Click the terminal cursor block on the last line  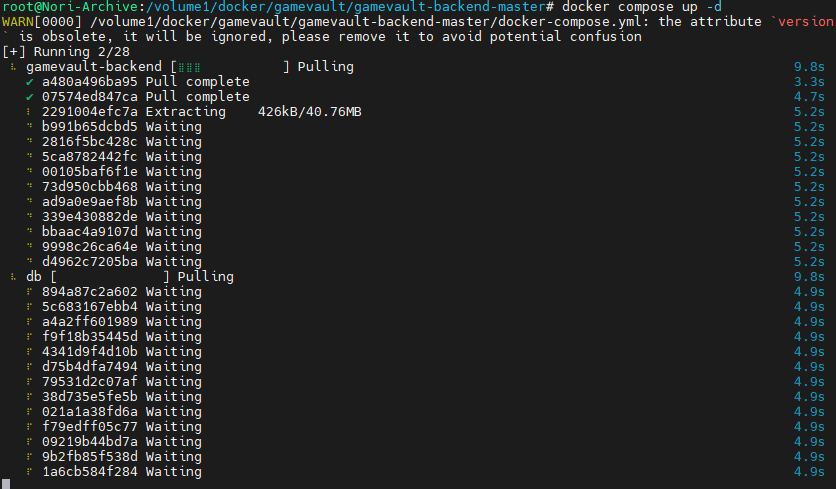6,484
